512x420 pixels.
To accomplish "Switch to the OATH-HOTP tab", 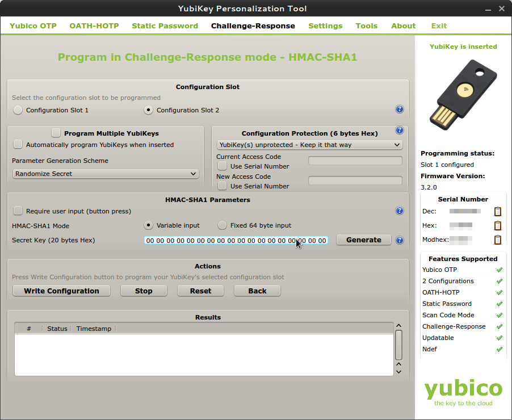I will click(94, 26).
